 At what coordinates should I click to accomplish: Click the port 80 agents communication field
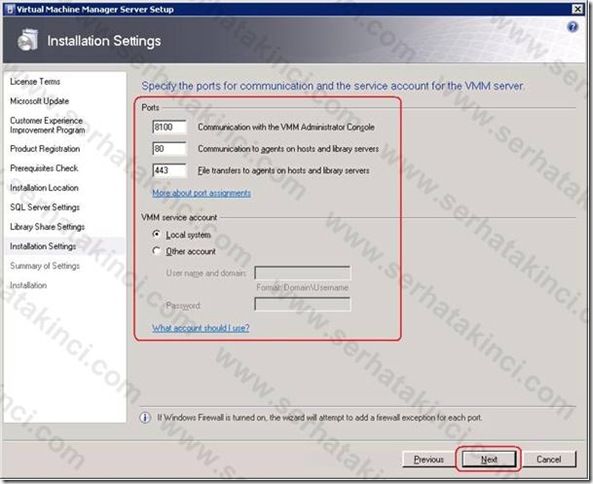[x=169, y=149]
